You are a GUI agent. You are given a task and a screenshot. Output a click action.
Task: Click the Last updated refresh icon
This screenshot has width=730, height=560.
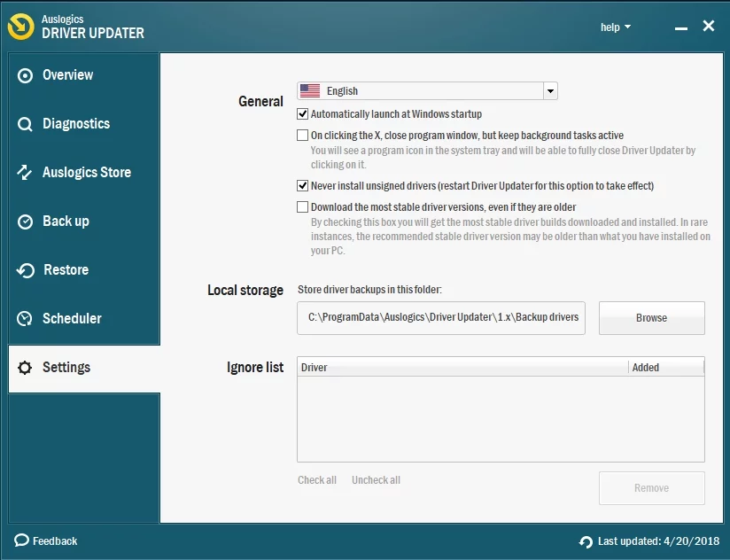point(586,541)
